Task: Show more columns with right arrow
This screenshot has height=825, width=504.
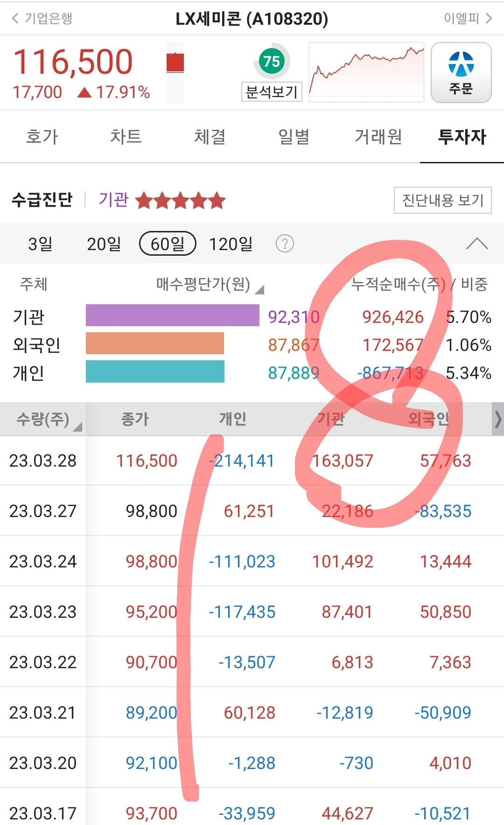Action: pos(497,419)
